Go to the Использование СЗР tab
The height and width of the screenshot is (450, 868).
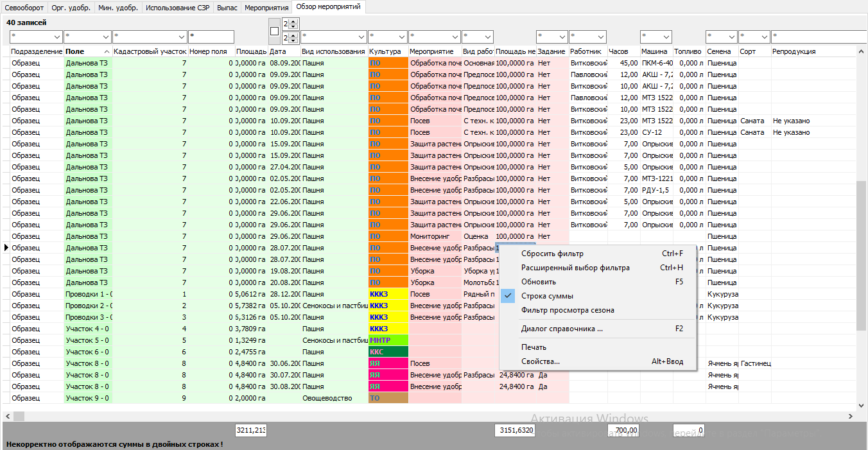177,8
